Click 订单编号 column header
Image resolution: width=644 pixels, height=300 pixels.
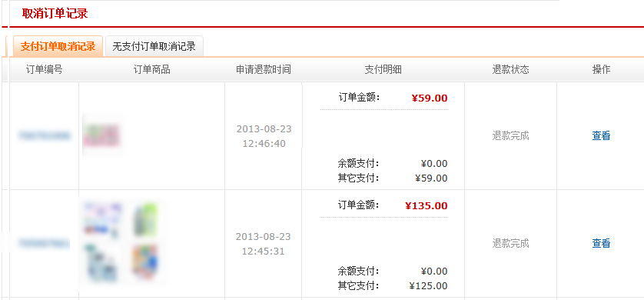click(x=44, y=70)
